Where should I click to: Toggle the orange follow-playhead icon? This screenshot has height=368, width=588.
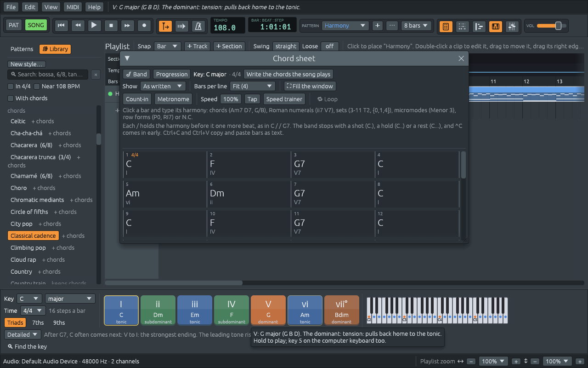[x=165, y=26]
